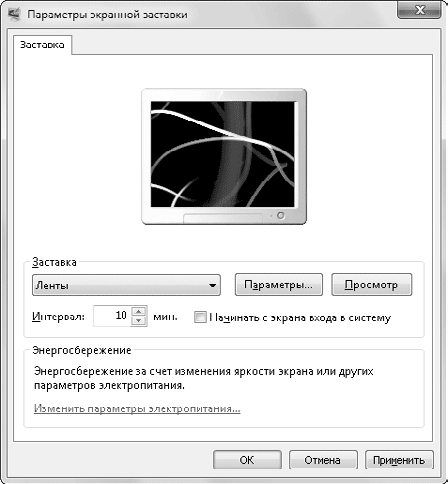Click the power button on preview monitor
The height and width of the screenshot is (484, 448).
point(281,215)
